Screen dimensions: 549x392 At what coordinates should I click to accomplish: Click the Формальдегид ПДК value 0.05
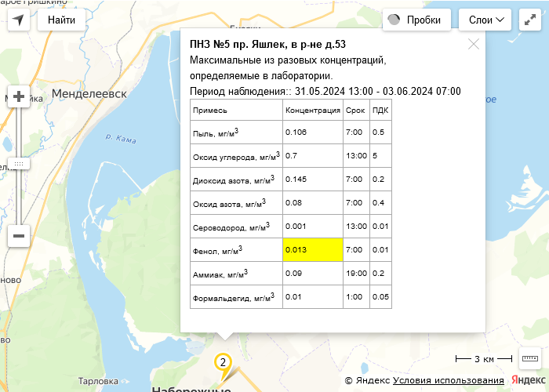[380, 297]
